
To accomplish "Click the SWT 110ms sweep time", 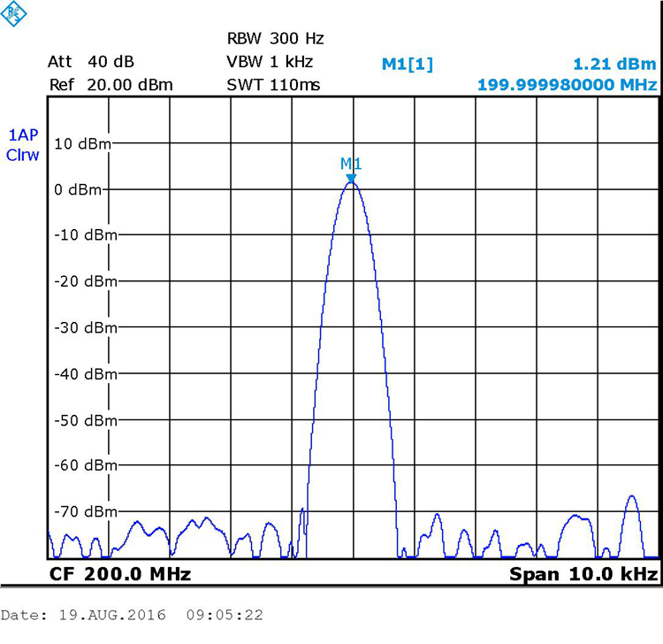I will 273,85.
